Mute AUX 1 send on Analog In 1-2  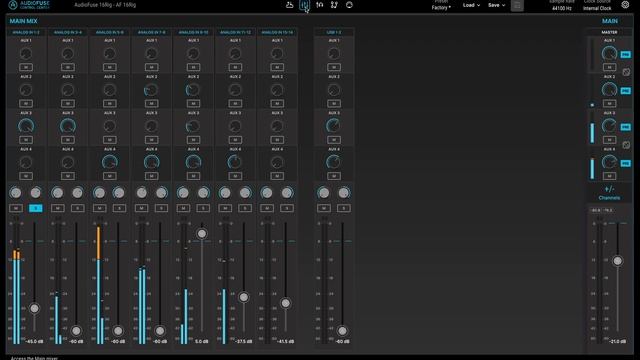pos(26,67)
